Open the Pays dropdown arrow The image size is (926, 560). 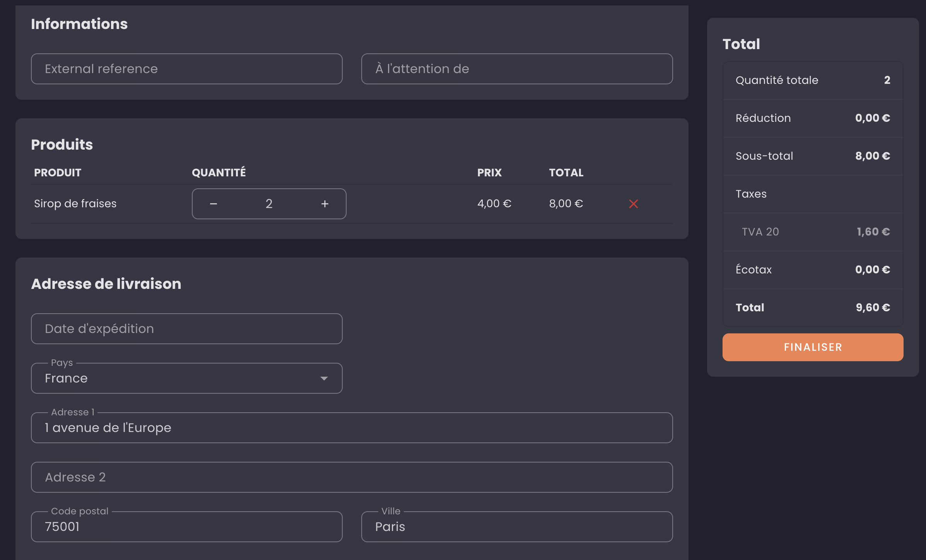(x=324, y=378)
